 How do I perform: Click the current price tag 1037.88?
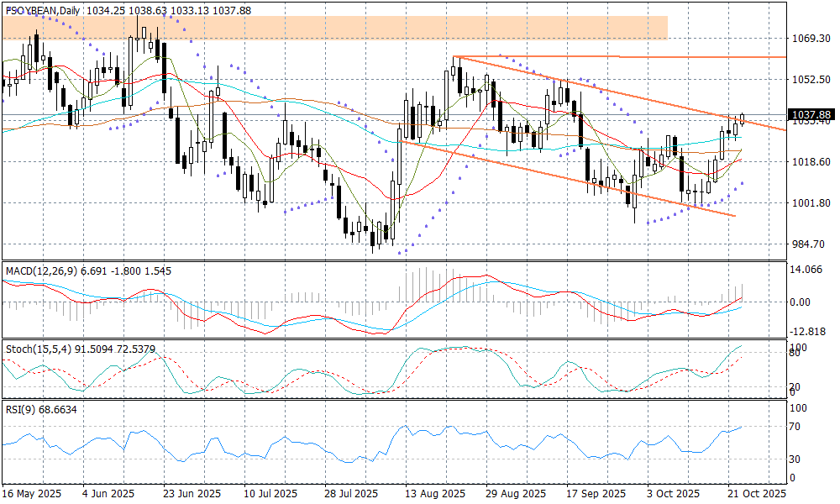811,115
